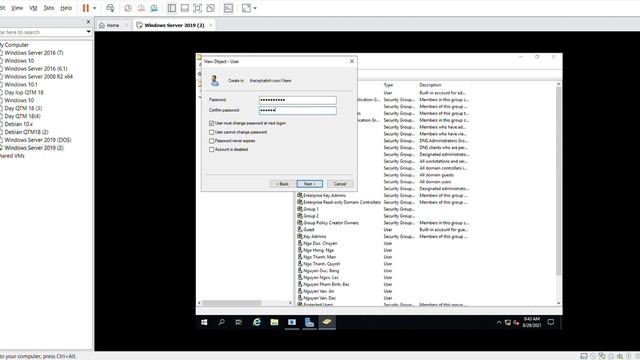Pause the virtual machine with the pause icon

86,8
